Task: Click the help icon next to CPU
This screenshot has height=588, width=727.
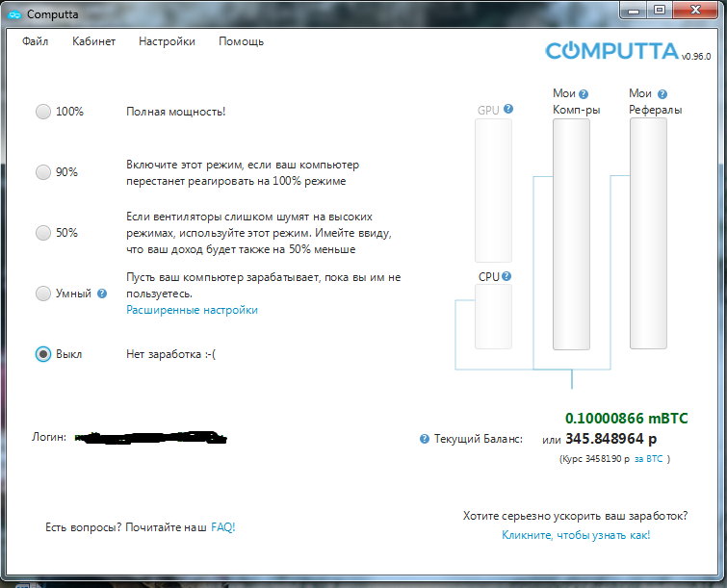Action: coord(506,276)
